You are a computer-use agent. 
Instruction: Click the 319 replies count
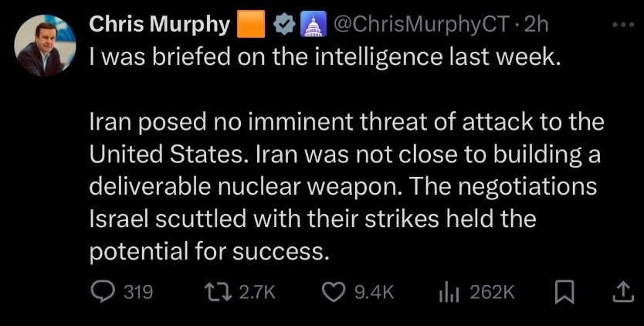pos(138,293)
